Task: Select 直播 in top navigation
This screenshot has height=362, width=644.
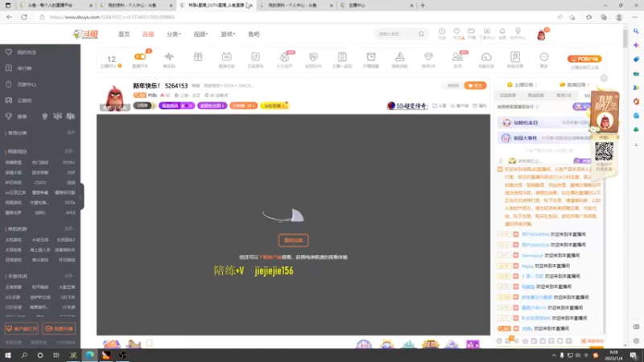Action: [148, 34]
